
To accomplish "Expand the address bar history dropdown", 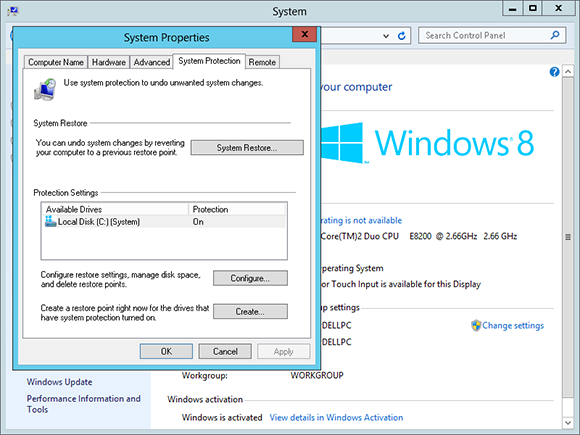I will (386, 36).
